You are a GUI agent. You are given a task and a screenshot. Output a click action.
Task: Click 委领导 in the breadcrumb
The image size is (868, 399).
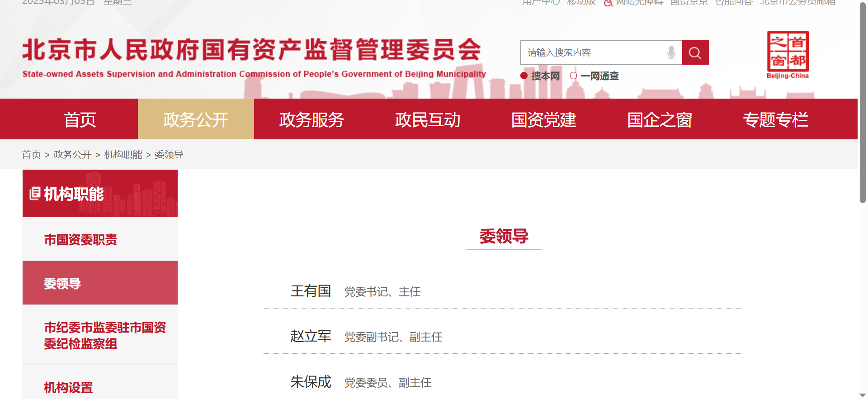coord(169,155)
